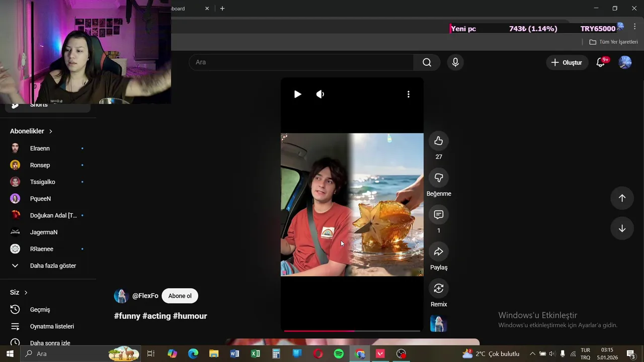Click the dislike Beğenme thumbs-down button
Image resolution: width=644 pixels, height=362 pixels.
click(x=439, y=177)
